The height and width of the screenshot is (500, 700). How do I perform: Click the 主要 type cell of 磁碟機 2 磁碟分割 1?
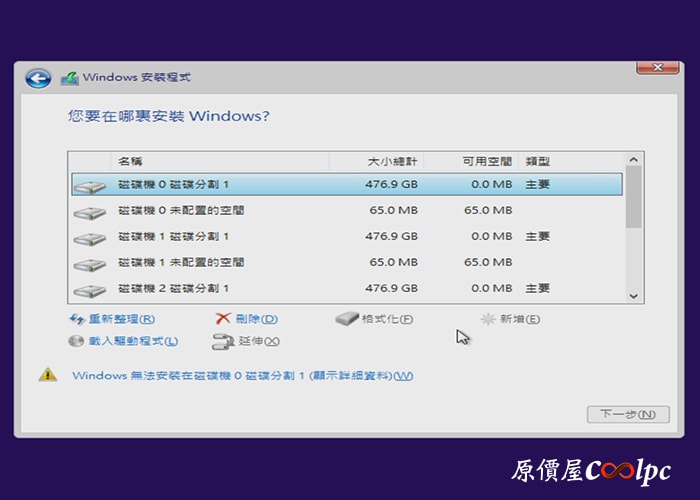pos(538,288)
